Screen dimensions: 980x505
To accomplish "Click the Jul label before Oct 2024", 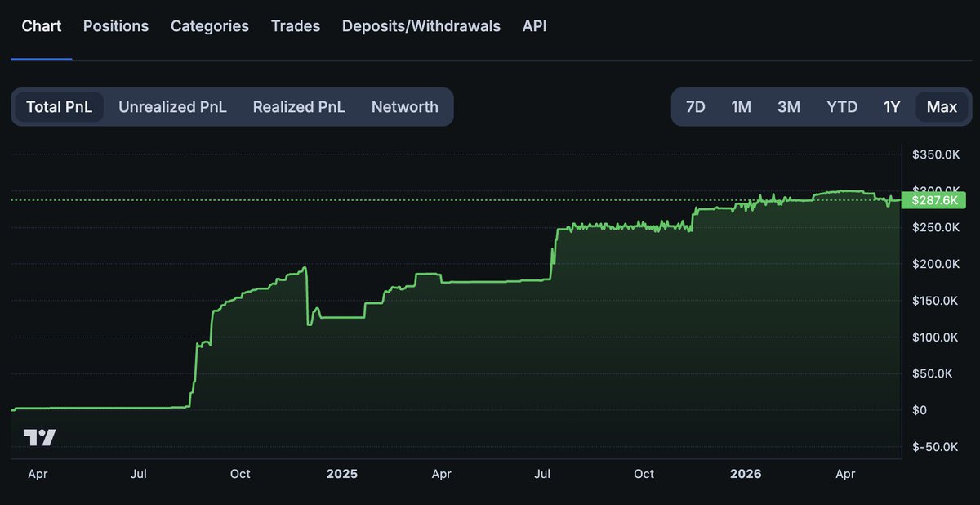I will 139,474.
